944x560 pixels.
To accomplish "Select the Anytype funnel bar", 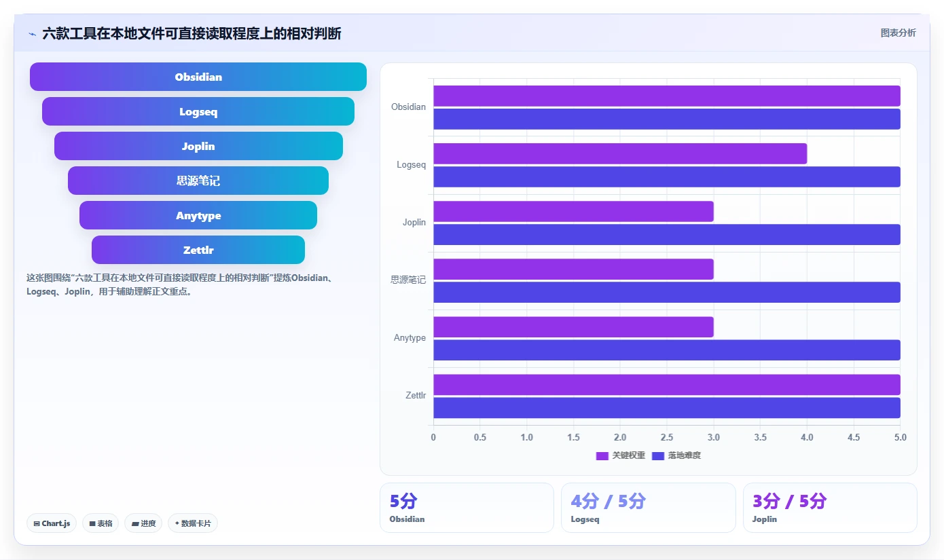I will pyautogui.click(x=198, y=215).
